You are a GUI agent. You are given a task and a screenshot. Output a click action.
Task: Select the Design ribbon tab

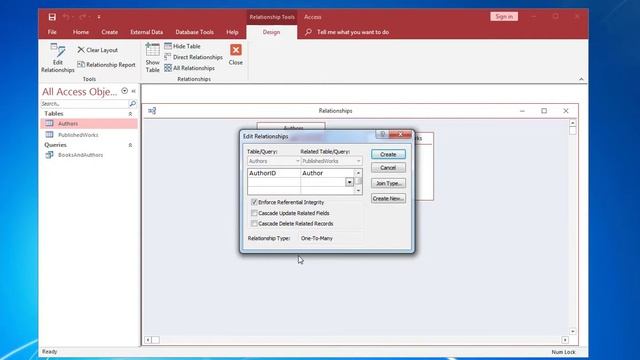pos(271,32)
